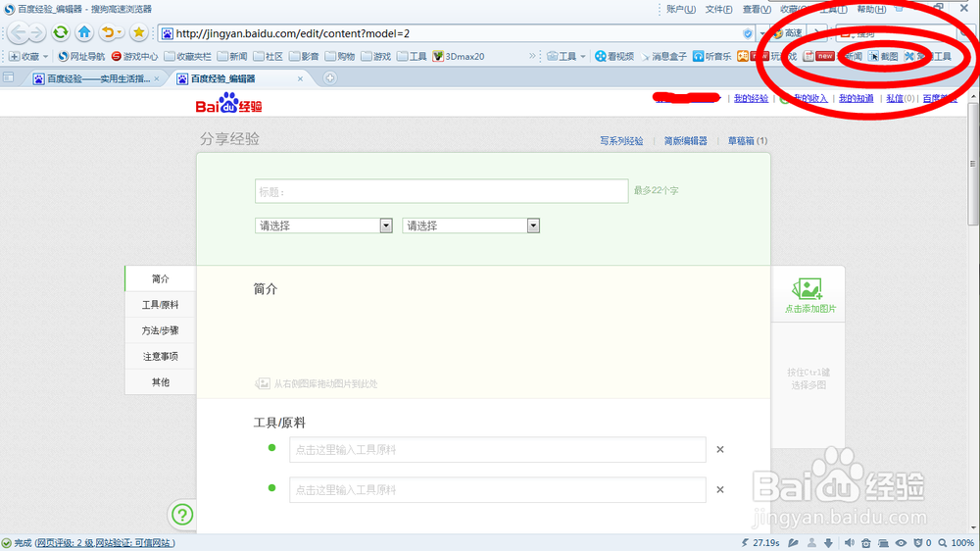980x551 pixels.
Task: Select 注意事项 in the left section nav
Action: (x=161, y=356)
